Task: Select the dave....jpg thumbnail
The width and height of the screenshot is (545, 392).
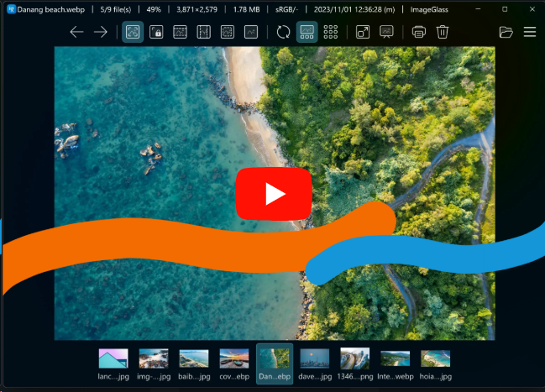Action: click(315, 363)
